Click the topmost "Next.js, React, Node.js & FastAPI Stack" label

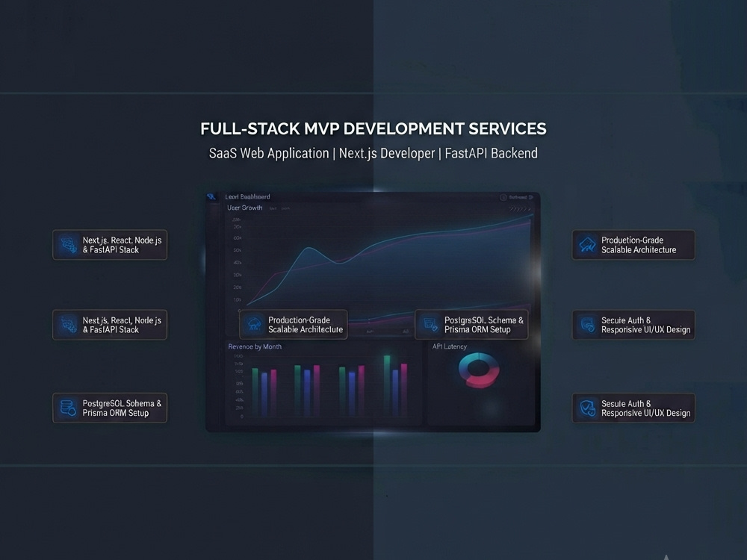point(122,245)
